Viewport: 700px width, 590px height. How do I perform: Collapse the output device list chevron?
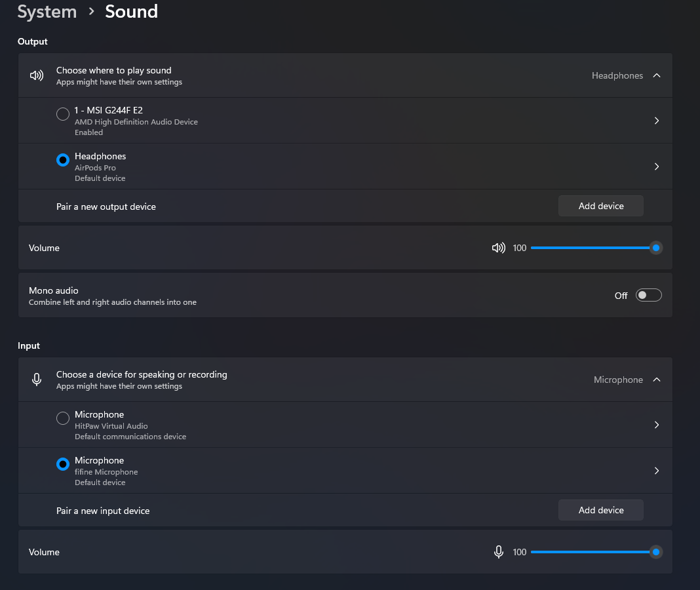click(656, 75)
